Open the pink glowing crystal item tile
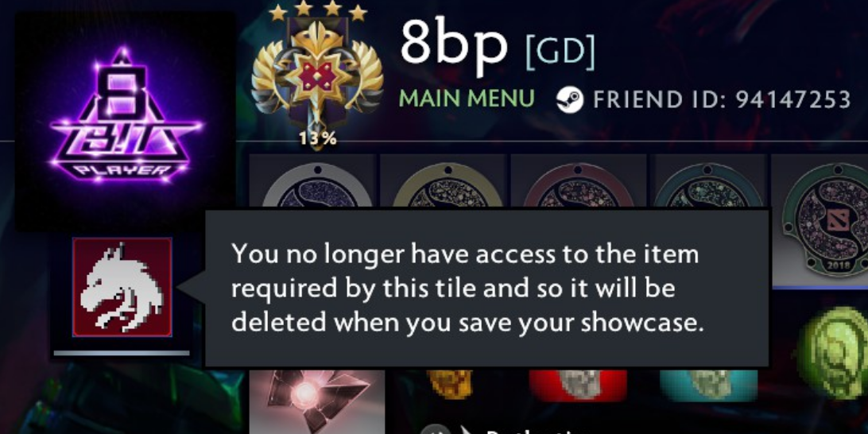The width and height of the screenshot is (868, 434). 317,400
